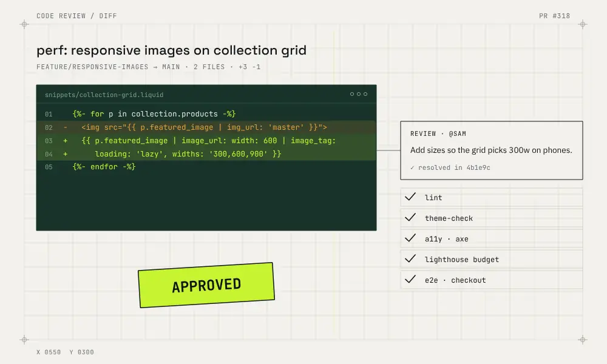Open the 'resolved in 4b1e9c' commit reference
This screenshot has height=364, width=607.
point(450,167)
